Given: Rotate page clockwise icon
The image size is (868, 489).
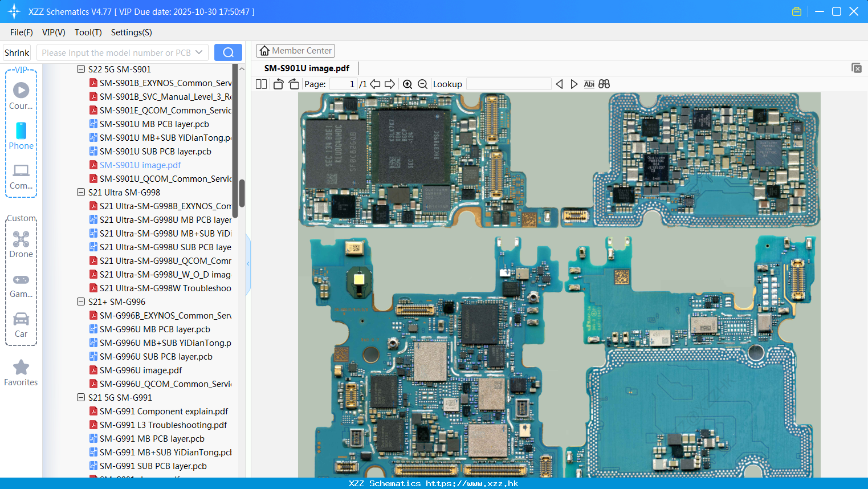Looking at the screenshot, I should pos(294,84).
